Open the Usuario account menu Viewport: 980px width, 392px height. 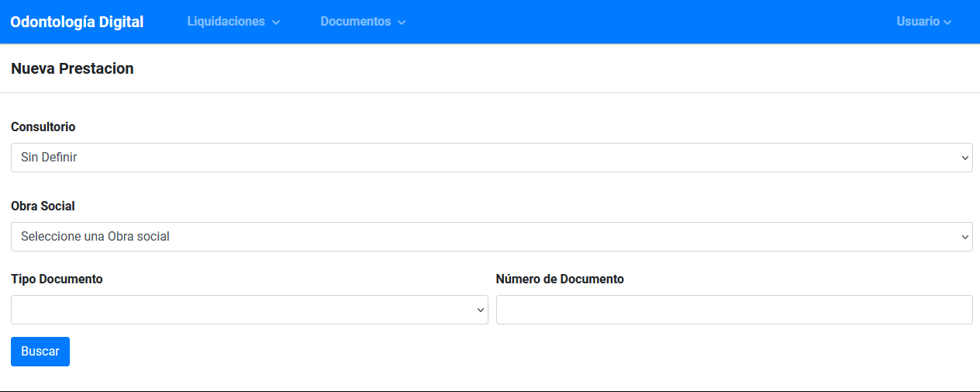click(918, 22)
